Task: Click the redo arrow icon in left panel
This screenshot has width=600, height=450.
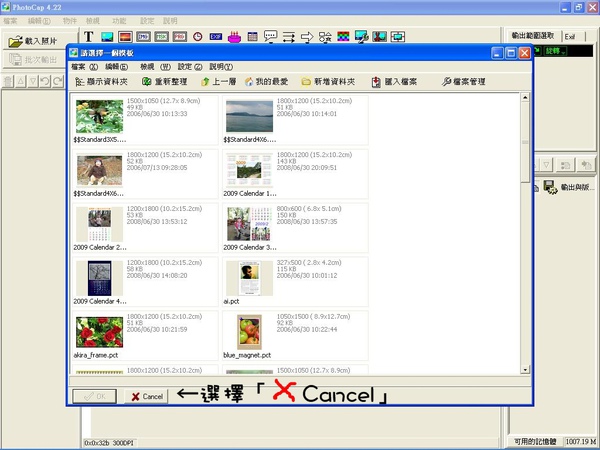Action: [58, 81]
